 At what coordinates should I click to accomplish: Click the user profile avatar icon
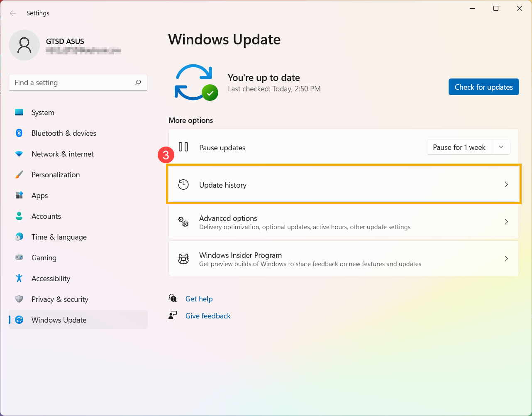24,45
